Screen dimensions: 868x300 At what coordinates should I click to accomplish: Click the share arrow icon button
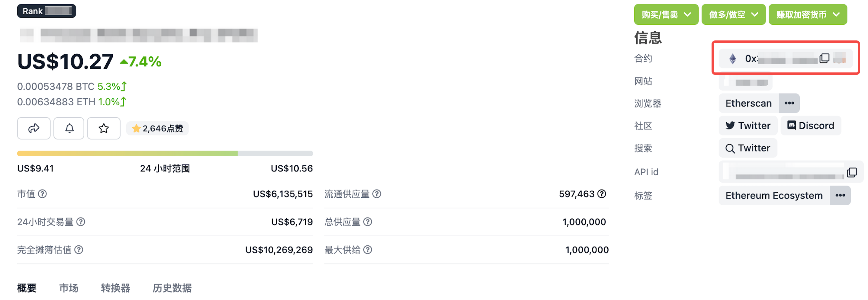pyautogui.click(x=34, y=128)
